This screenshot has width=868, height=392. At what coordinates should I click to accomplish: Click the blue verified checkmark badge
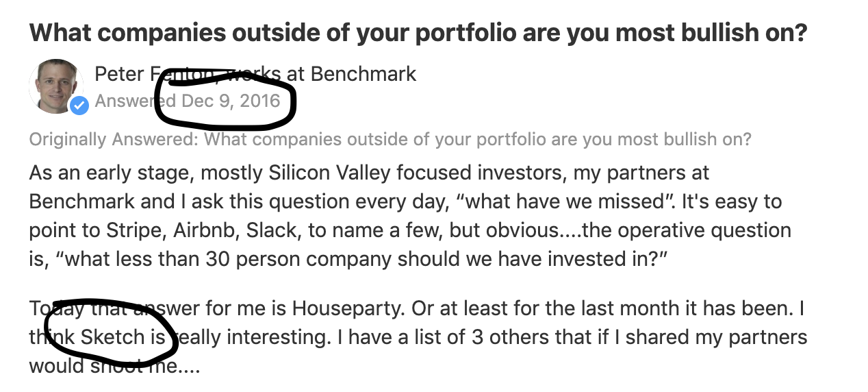(x=79, y=106)
